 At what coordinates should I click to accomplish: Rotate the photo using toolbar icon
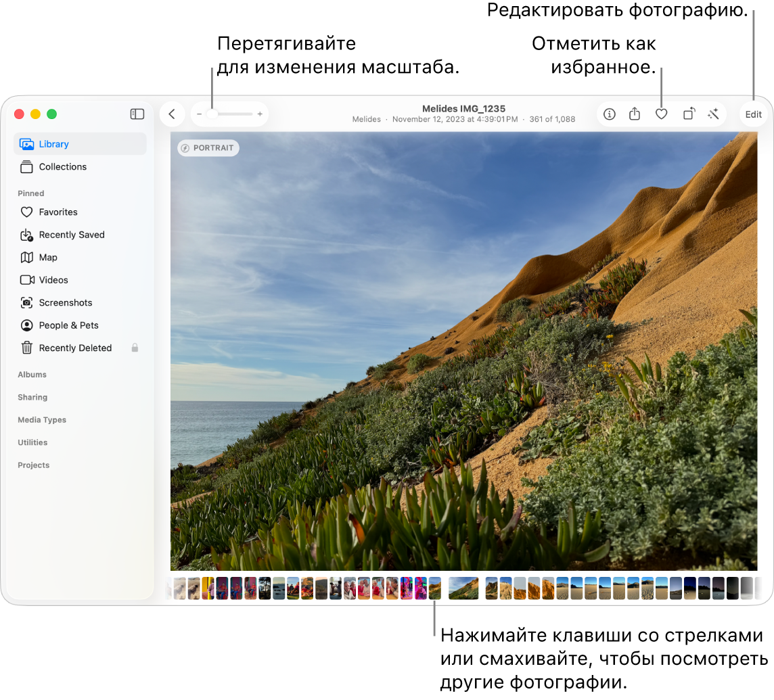688,114
